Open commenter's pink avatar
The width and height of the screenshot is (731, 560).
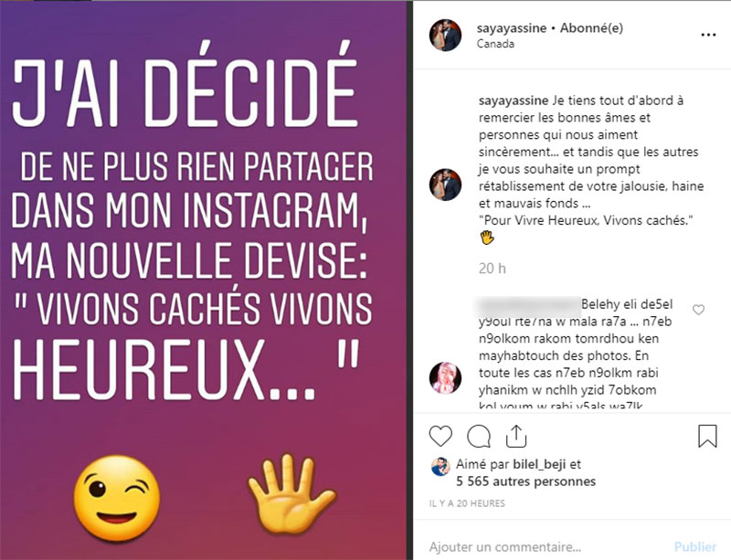click(445, 377)
